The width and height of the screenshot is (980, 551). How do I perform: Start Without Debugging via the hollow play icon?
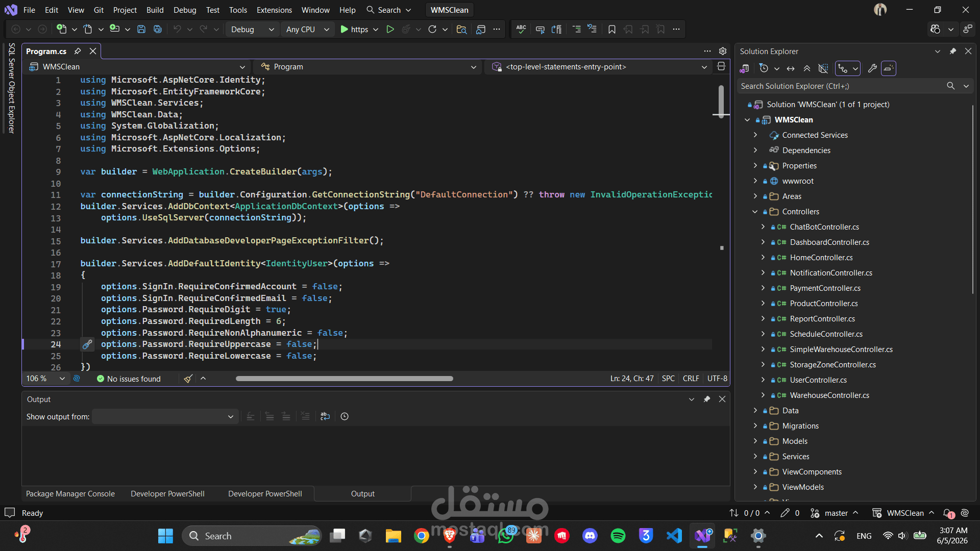coord(390,29)
